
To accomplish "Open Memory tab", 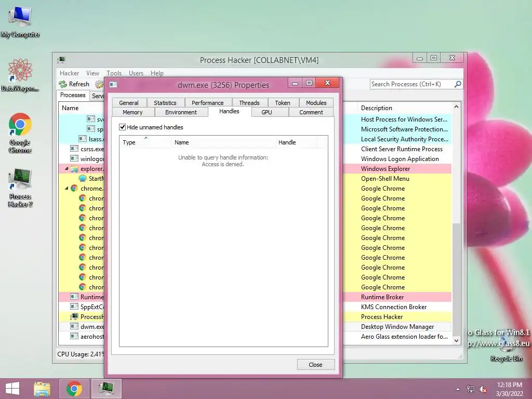I will pos(132,112).
